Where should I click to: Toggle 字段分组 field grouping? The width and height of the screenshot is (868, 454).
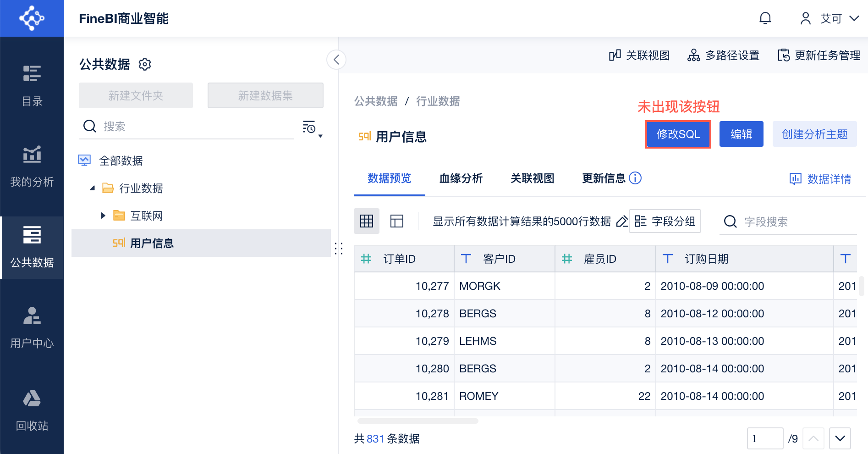[x=665, y=221]
